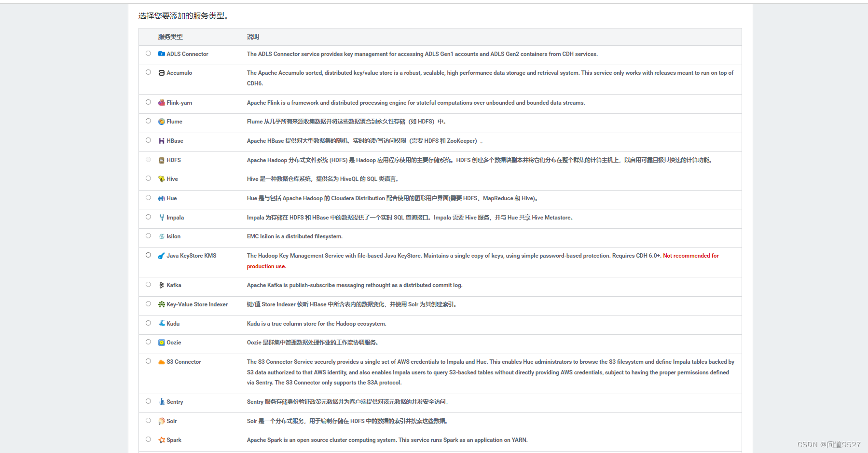The width and height of the screenshot is (868, 453).
Task: Choose the Hue radio button
Action: [x=148, y=198]
